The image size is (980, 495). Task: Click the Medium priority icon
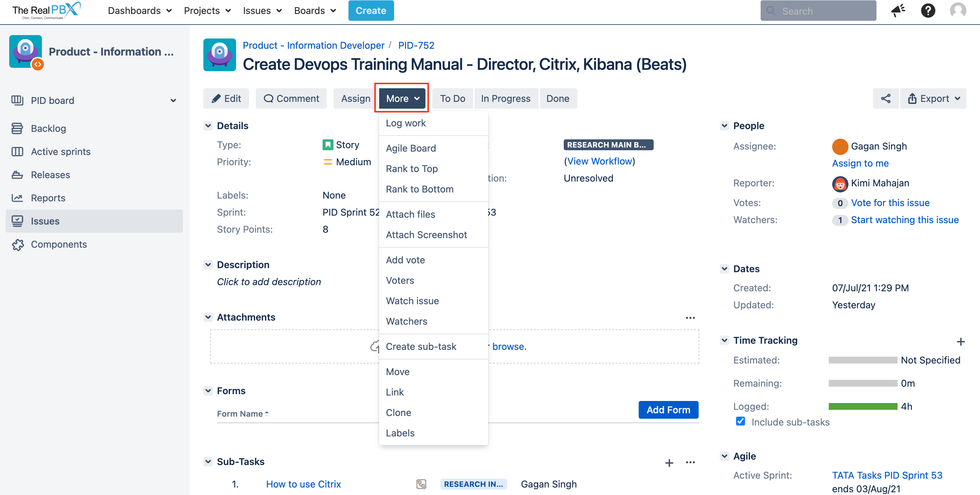328,162
